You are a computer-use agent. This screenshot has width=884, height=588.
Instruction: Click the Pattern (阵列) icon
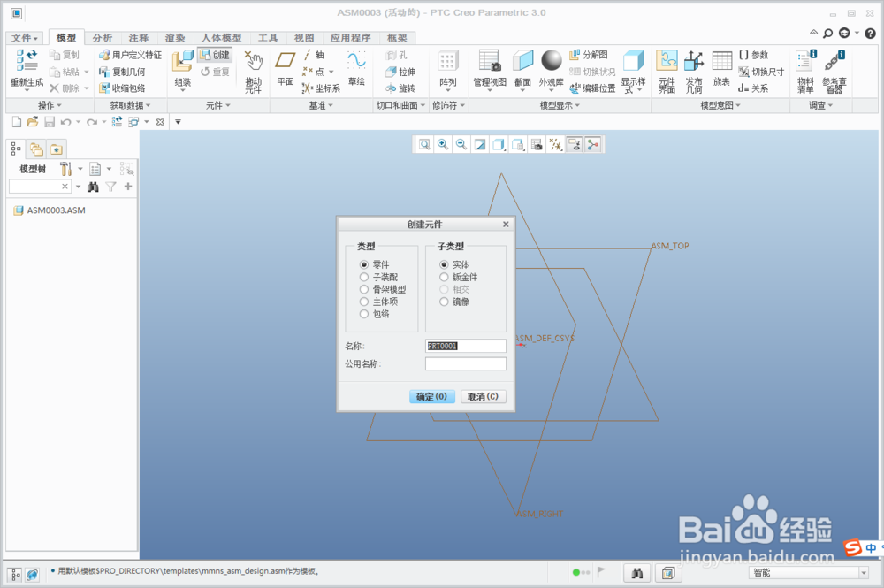coord(447,60)
